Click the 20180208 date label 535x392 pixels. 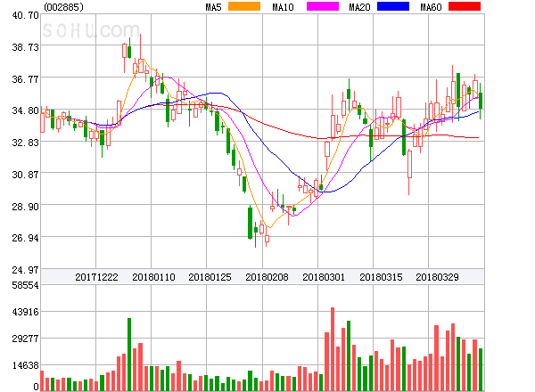267,277
